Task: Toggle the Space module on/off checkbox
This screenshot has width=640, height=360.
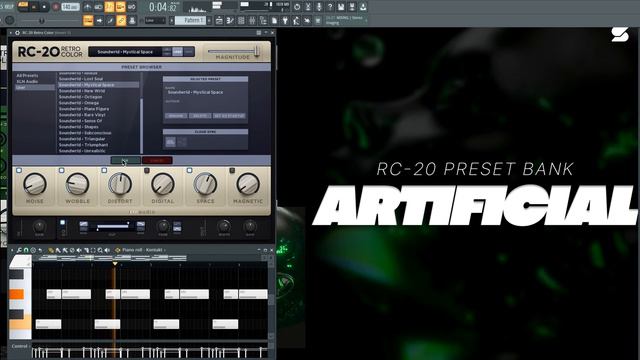Action: [x=189, y=170]
